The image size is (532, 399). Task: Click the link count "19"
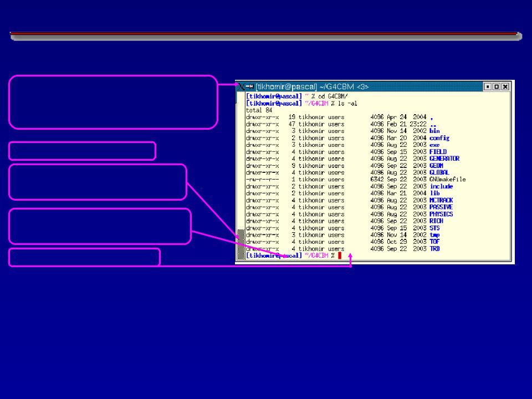point(292,117)
